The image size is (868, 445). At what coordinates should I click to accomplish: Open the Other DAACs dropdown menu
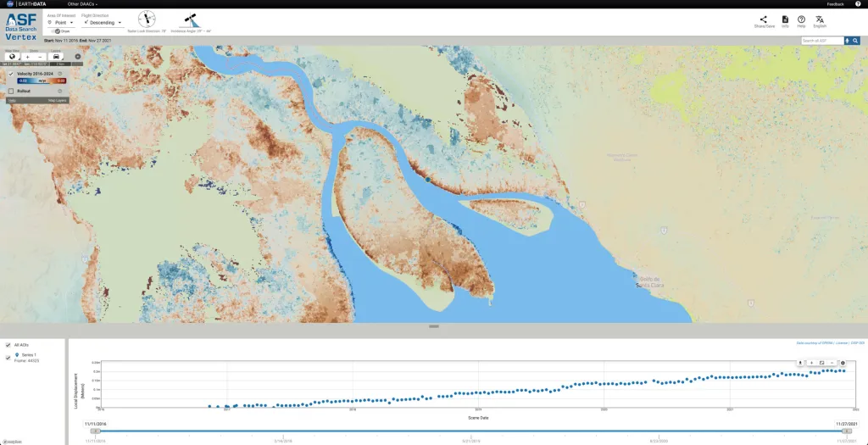coord(82,4)
